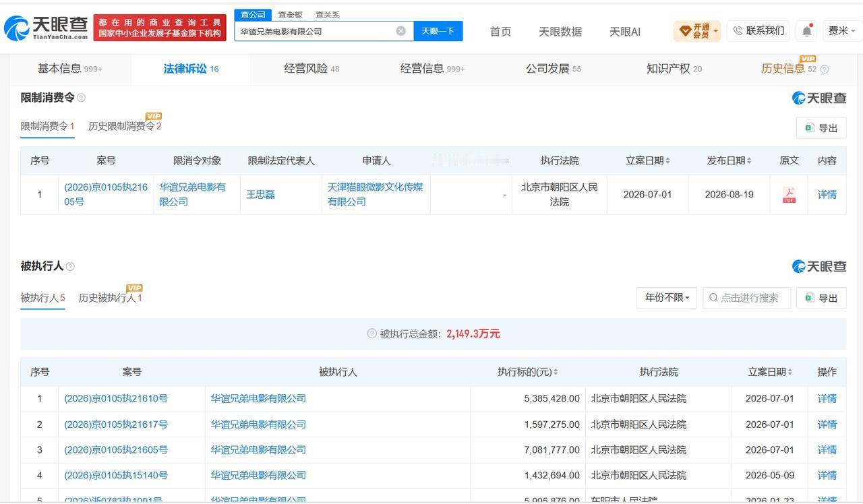Click help icon beside 被执行总金额
The width and height of the screenshot is (863, 504).
click(371, 334)
